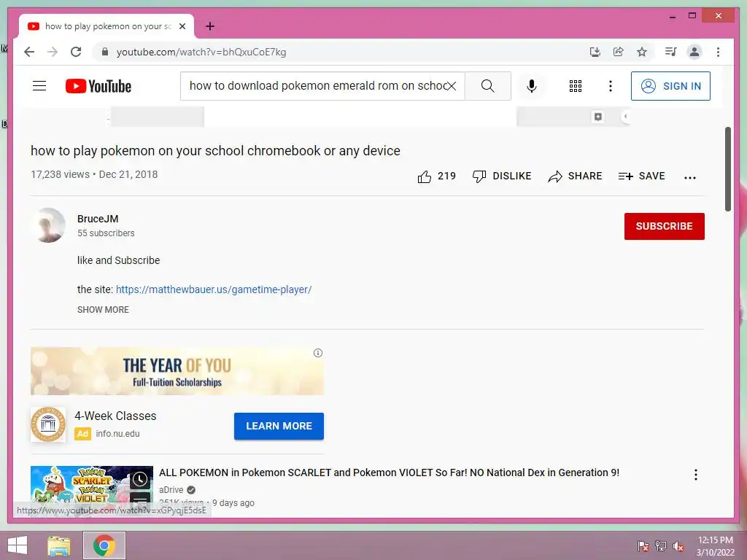Save video to playlist
This screenshot has height=560, width=747.
(641, 176)
